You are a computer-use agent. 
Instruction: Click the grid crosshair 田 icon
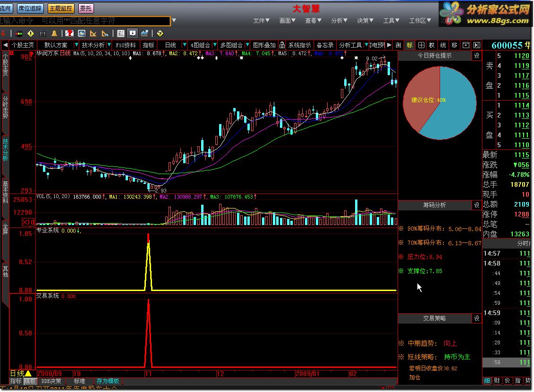coord(421,45)
